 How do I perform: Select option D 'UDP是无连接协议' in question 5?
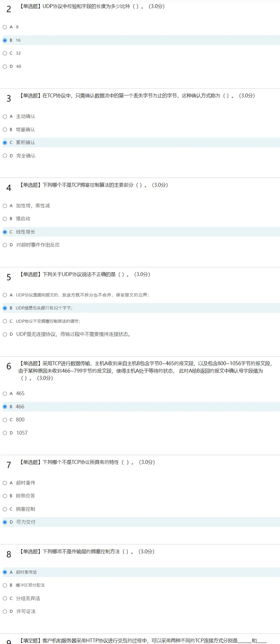click(x=5, y=334)
